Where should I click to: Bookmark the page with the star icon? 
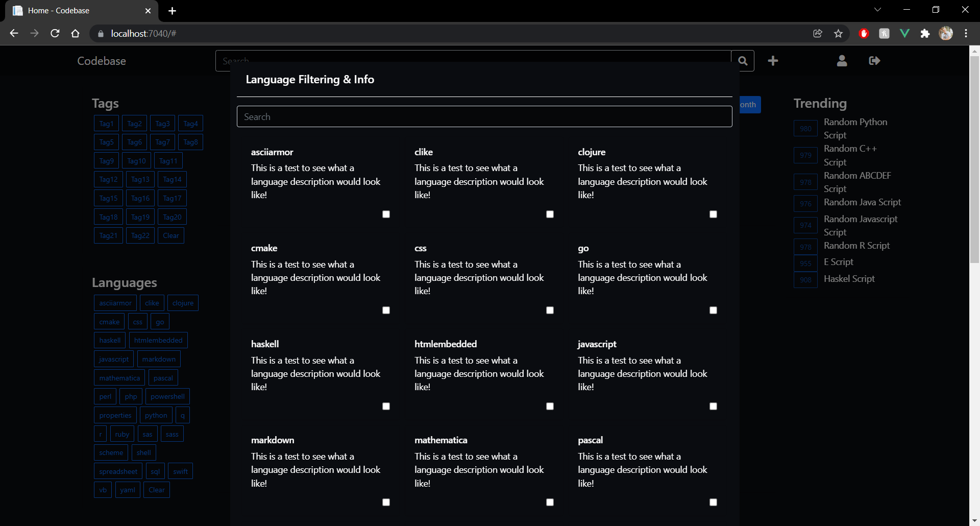[x=838, y=33]
